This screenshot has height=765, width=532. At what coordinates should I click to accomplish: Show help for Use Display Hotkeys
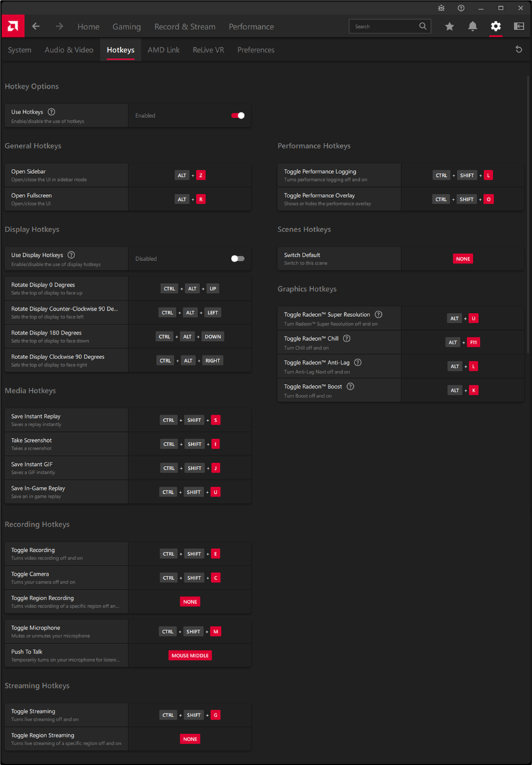tap(71, 255)
